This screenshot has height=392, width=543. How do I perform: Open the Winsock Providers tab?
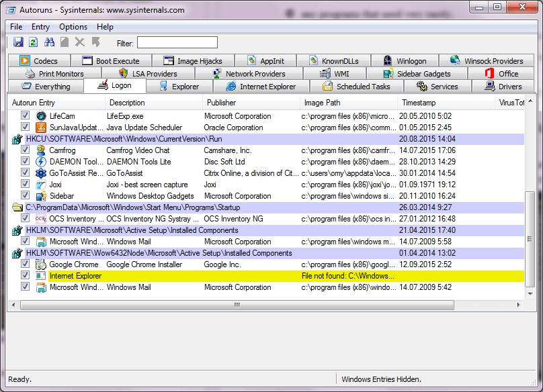click(487, 61)
